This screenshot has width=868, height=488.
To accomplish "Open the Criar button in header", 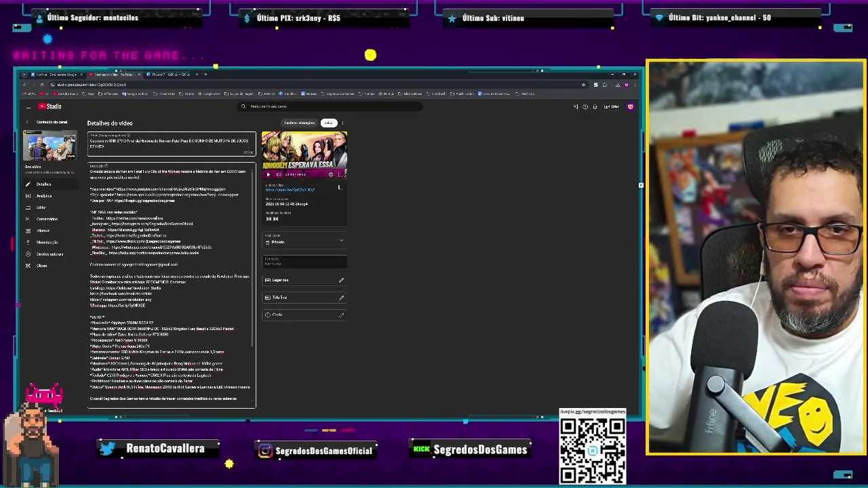I will [610, 106].
